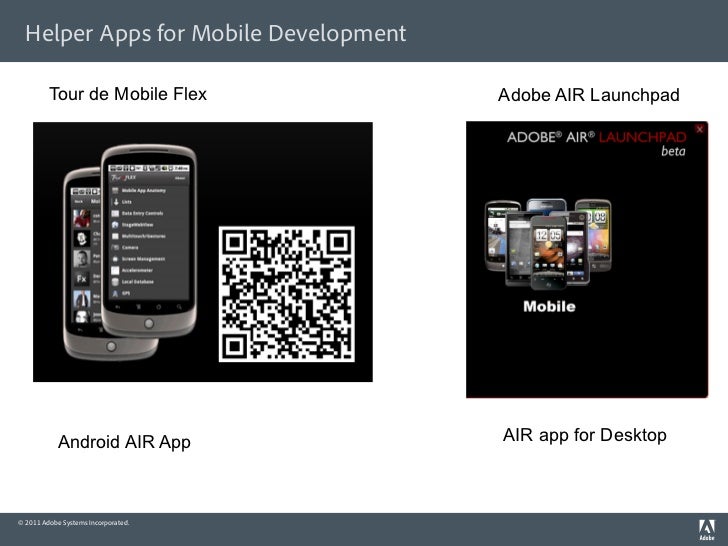This screenshot has width=728, height=546.
Task: Click the Adobe logo in footer
Action: (x=707, y=531)
